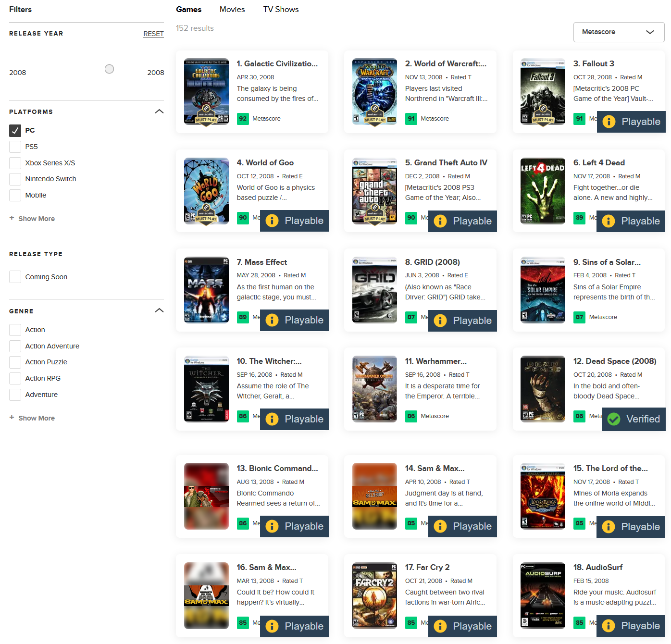The width and height of the screenshot is (671, 644).
Task: Check the Mobile platform checkbox
Action: 15,195
